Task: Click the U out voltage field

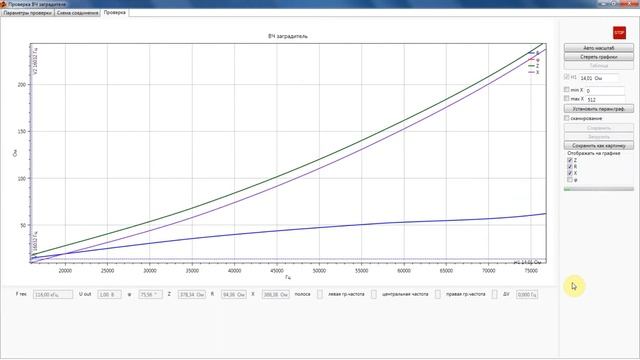Action: [x=109, y=294]
